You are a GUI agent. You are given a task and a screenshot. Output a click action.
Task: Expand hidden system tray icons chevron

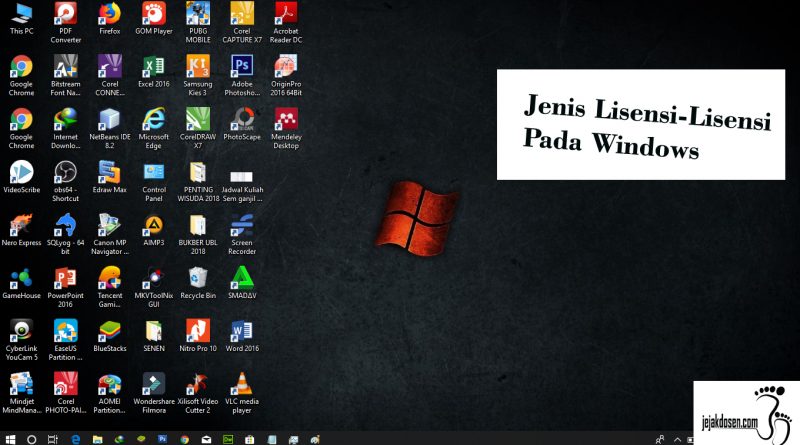coord(677,439)
